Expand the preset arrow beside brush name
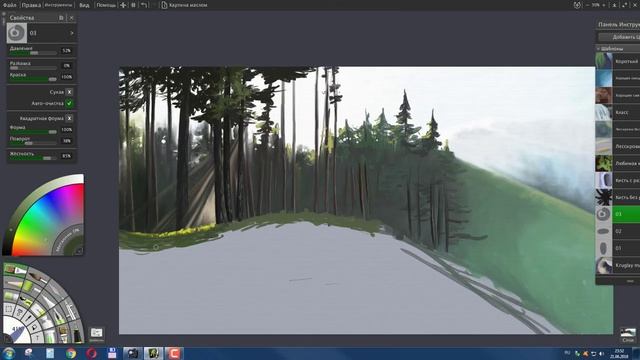640x360 pixels. (72, 33)
